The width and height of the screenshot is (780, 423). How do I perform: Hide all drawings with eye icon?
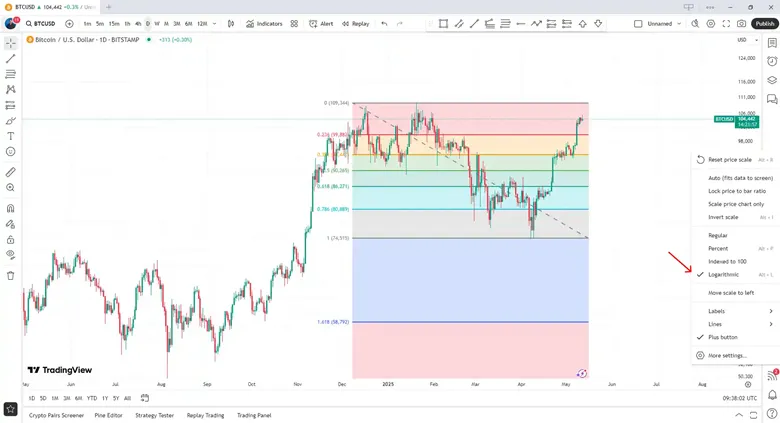point(10,255)
